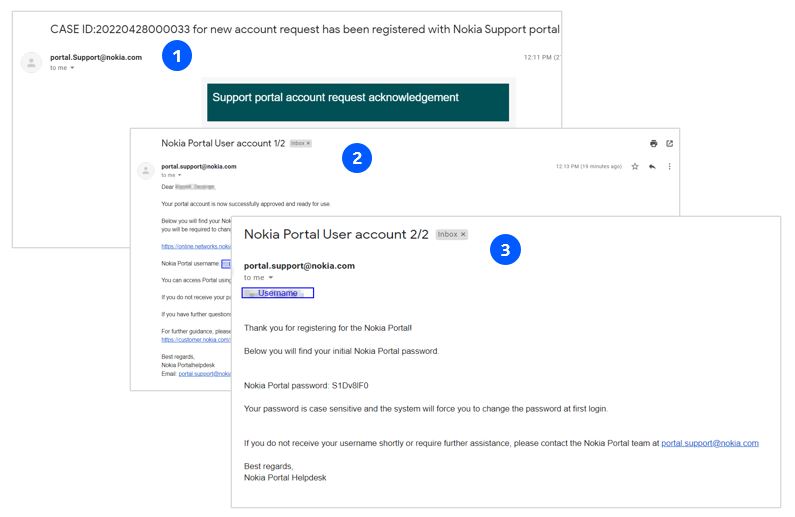Click the highlighted Username box in email 2/2

(x=278, y=293)
